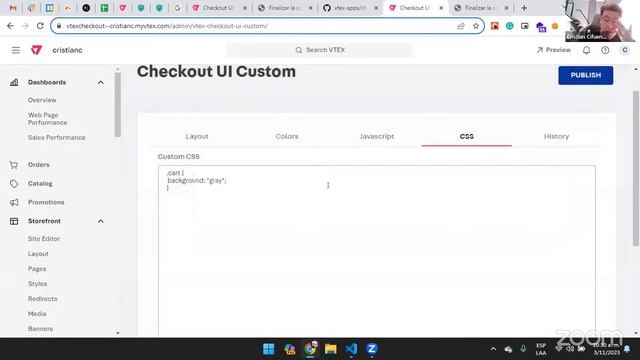
Task: Reload the current page
Action: click(x=40, y=26)
